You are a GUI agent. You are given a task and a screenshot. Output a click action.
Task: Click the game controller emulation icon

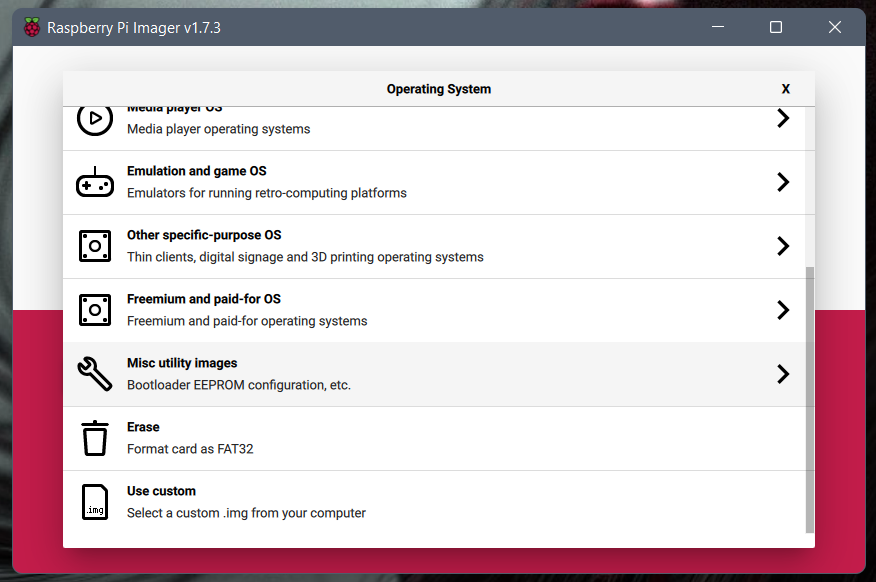coord(95,183)
